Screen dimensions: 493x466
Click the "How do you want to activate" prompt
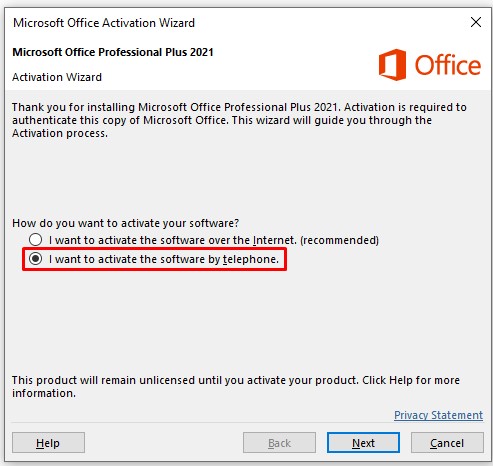[126, 223]
